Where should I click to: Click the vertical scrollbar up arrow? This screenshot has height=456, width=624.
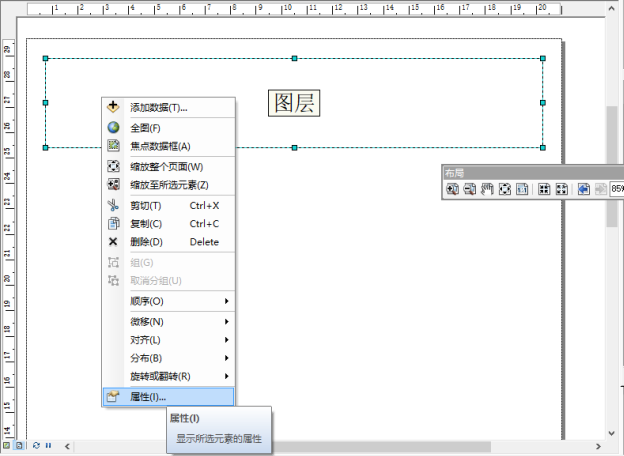(x=612, y=8)
